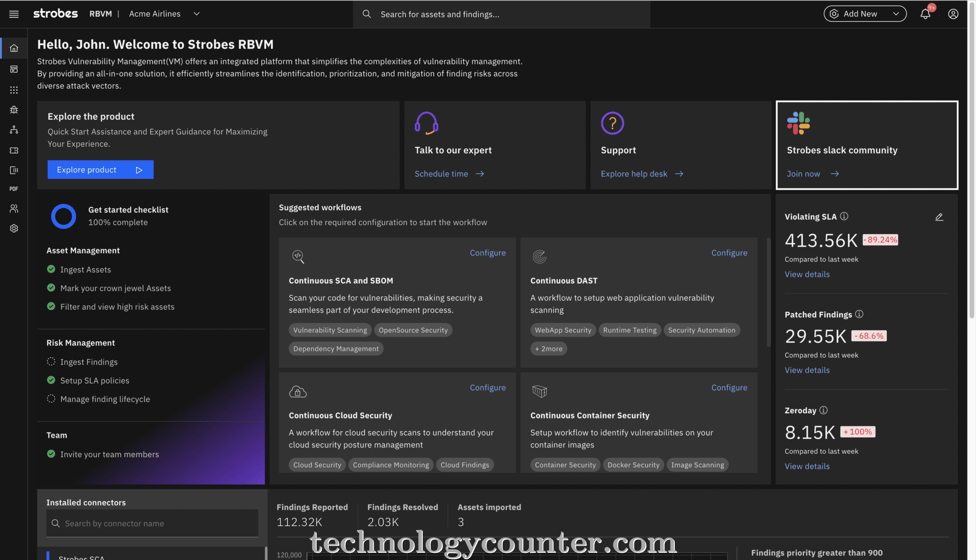The height and width of the screenshot is (560, 976).
Task: View details for Violating SLA
Action: pyautogui.click(x=807, y=275)
